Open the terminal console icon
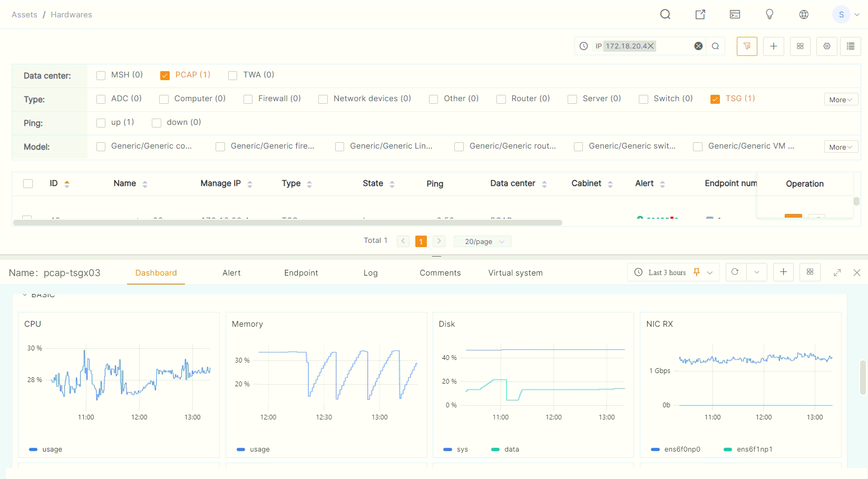The image size is (868, 479). point(735,14)
